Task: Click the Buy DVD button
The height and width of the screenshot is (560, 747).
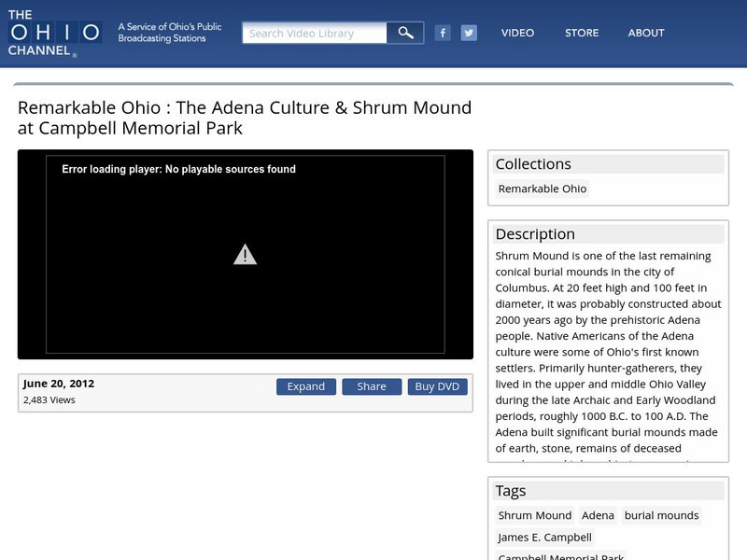Action: [x=437, y=386]
